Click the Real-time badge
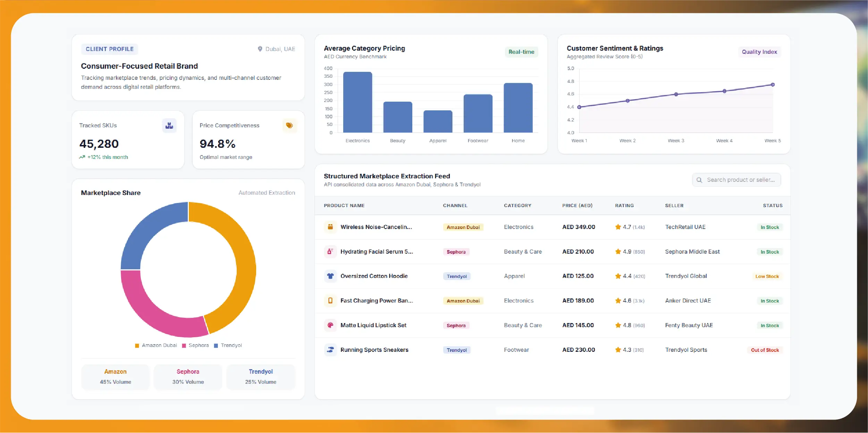Image resolution: width=868 pixels, height=433 pixels. pyautogui.click(x=521, y=52)
